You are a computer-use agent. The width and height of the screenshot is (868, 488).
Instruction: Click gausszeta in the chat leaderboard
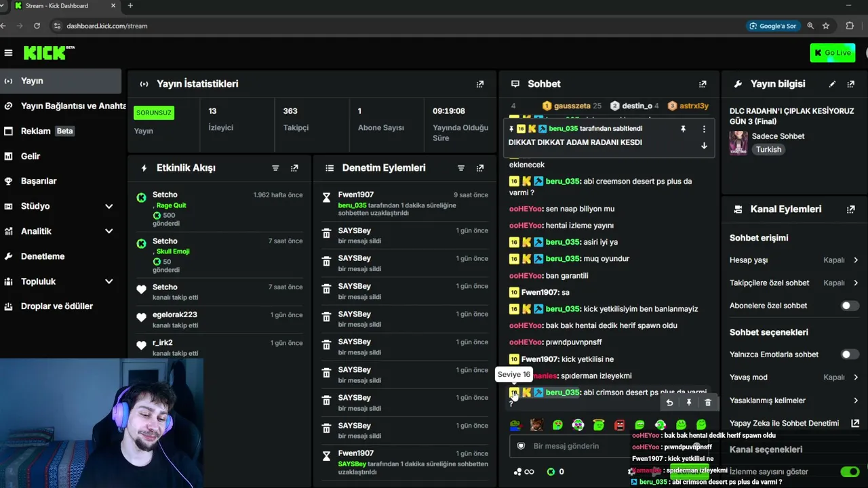coord(572,106)
